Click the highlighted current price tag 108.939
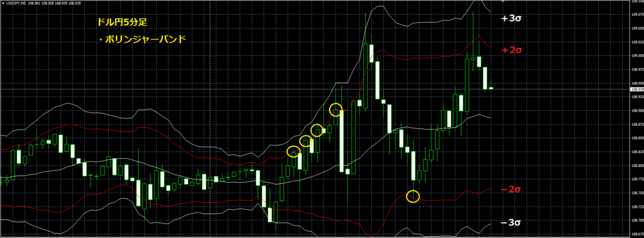This screenshot has width=644, height=238. [x=638, y=89]
